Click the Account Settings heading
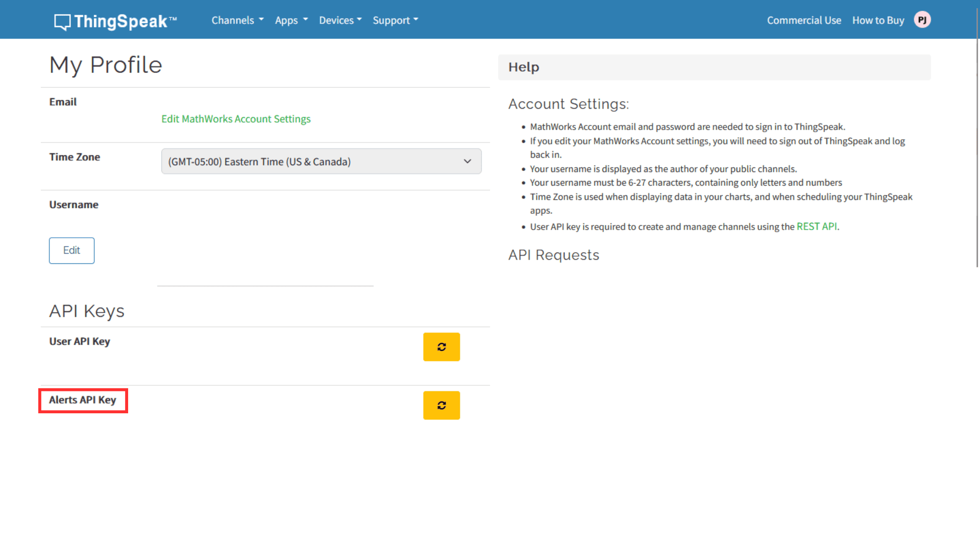 (x=569, y=104)
